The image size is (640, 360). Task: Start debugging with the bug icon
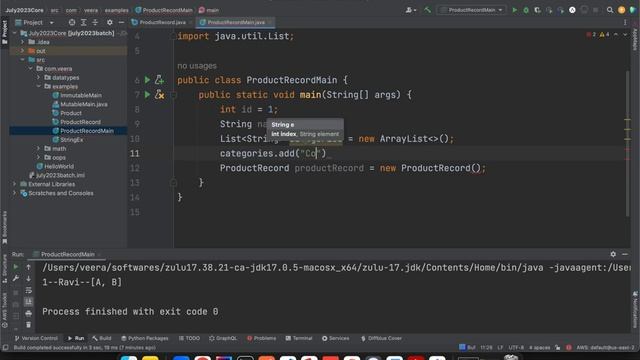[x=526, y=10]
